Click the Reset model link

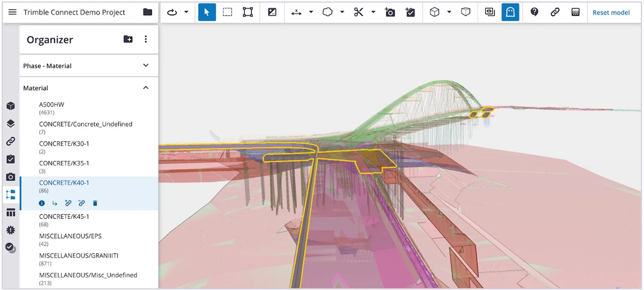point(611,12)
